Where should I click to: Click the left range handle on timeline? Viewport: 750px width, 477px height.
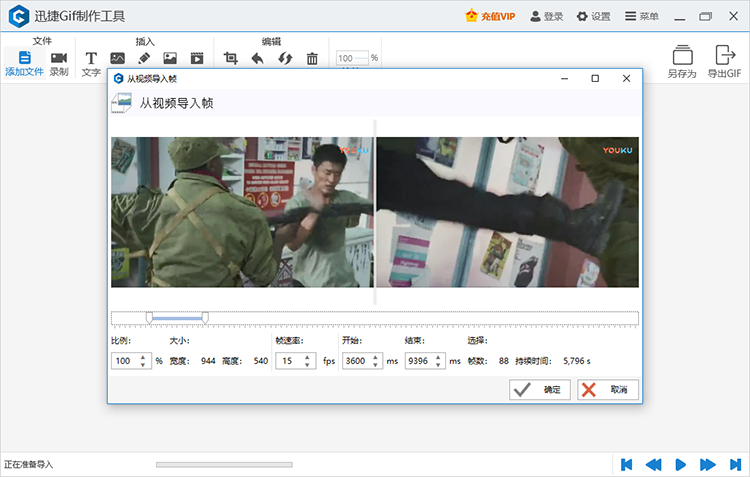coord(149,318)
